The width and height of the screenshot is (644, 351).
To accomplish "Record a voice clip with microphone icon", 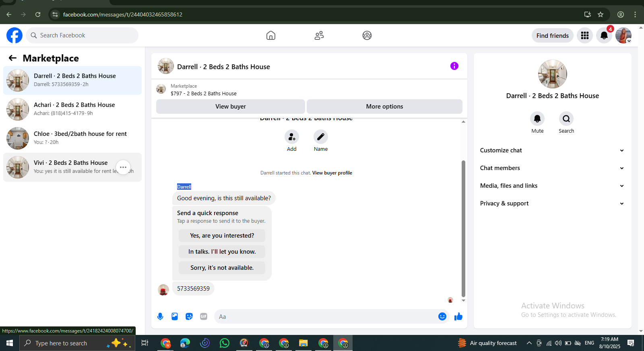I will point(160,316).
